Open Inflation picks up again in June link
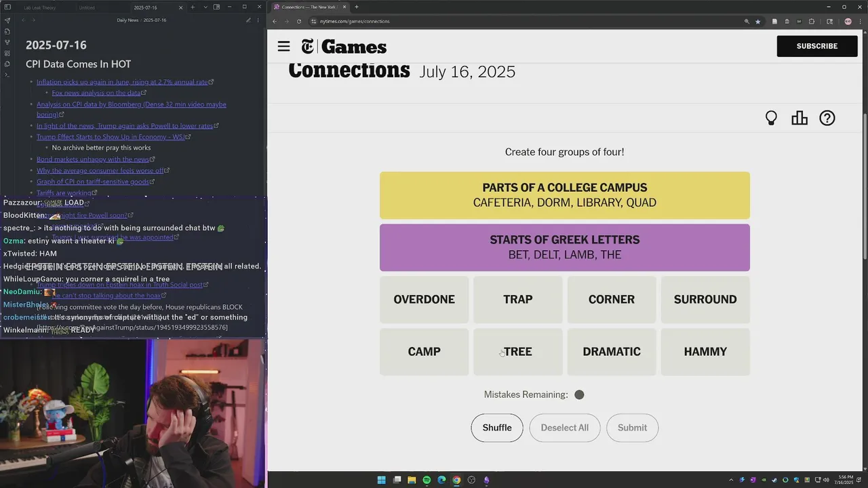Screen dimensions: 868x488 (x=122, y=82)
